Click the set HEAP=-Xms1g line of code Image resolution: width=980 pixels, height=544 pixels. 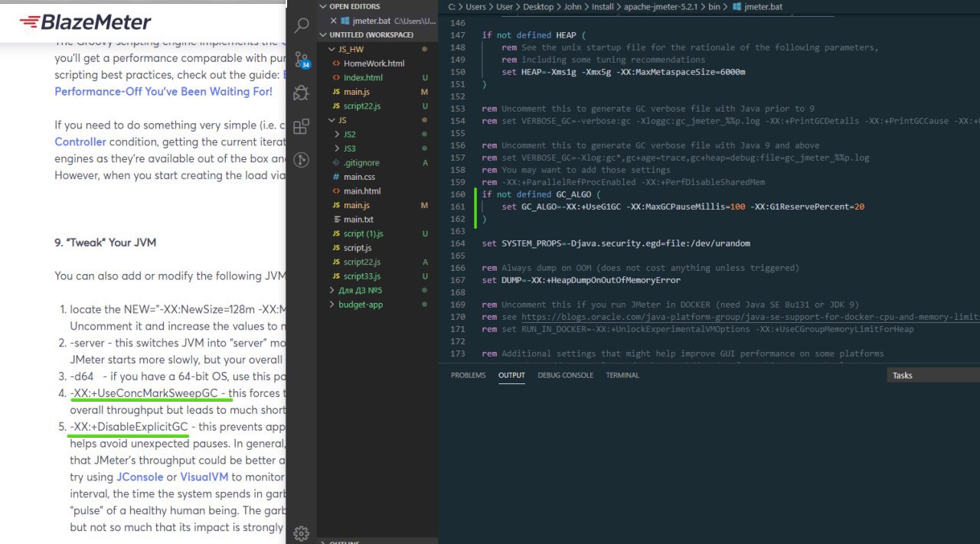tap(623, 72)
